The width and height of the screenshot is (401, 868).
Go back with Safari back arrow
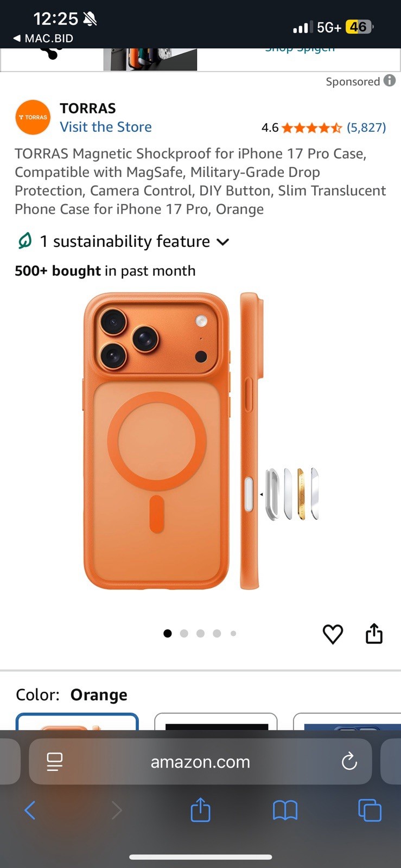click(30, 810)
